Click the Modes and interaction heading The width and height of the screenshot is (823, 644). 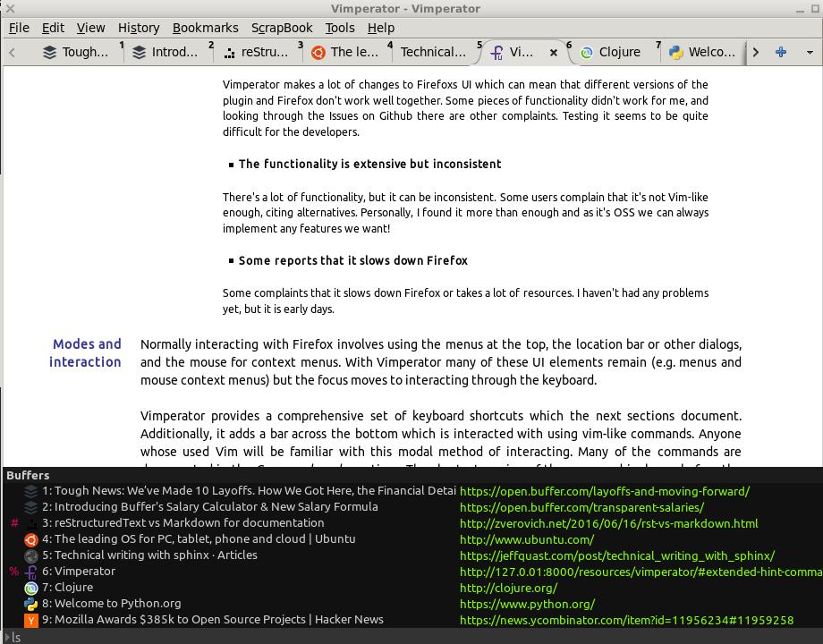click(x=86, y=352)
